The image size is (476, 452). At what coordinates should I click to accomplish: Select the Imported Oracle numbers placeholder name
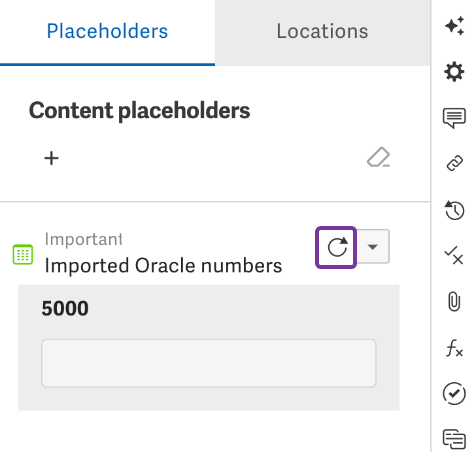click(x=163, y=266)
